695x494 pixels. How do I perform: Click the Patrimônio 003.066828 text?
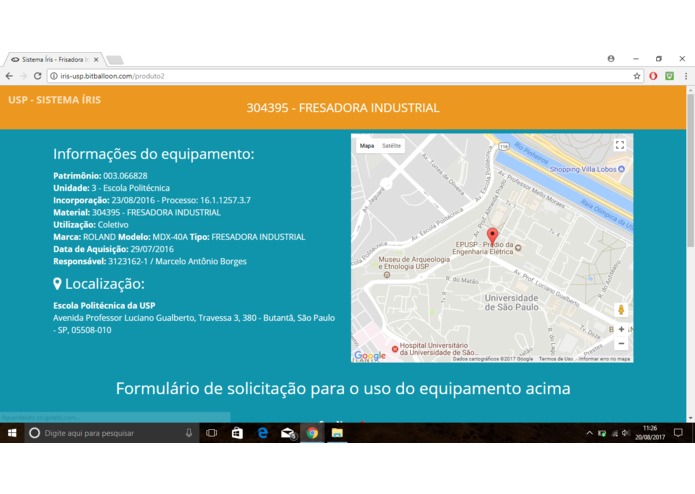tap(100, 176)
